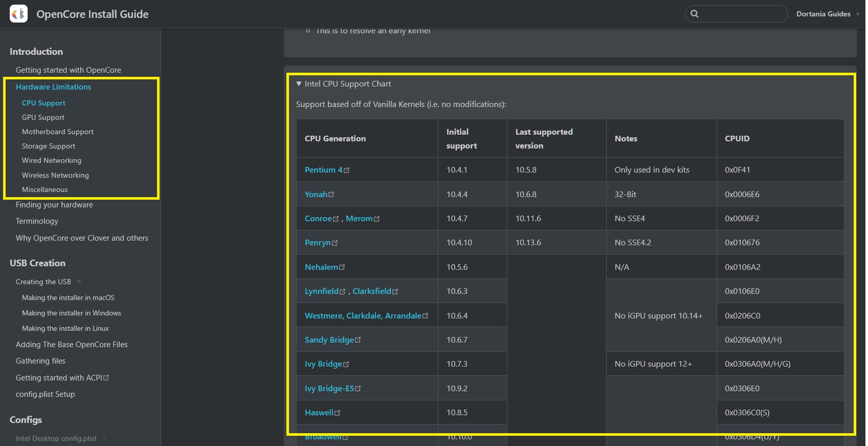Expand the Intel Desktop config.plist arrow
Screen dimensions: 868x446
104,438
